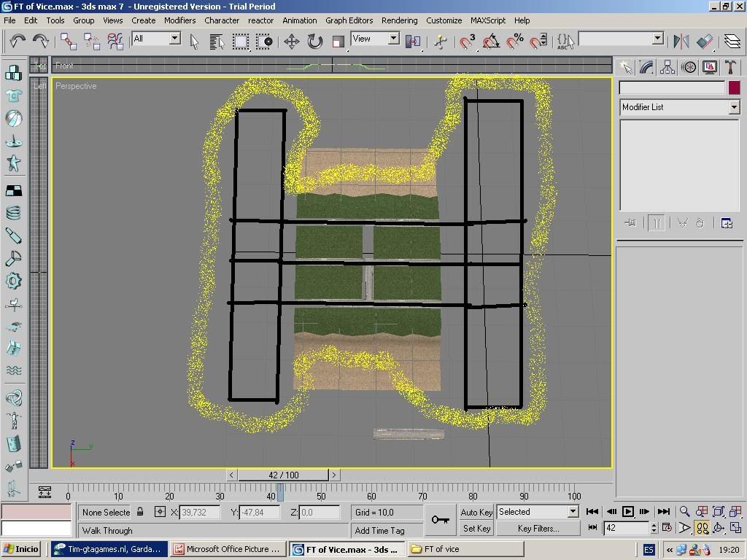The image size is (747, 560).
Task: Open the Rendering menu
Action: click(399, 20)
